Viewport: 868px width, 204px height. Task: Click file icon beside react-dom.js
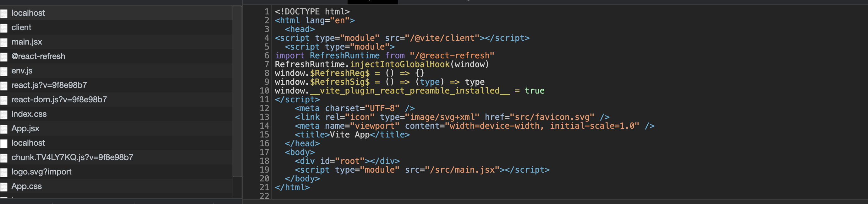point(4,100)
